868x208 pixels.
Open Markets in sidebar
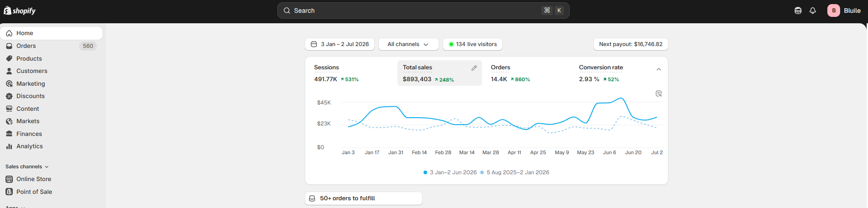[51, 121]
